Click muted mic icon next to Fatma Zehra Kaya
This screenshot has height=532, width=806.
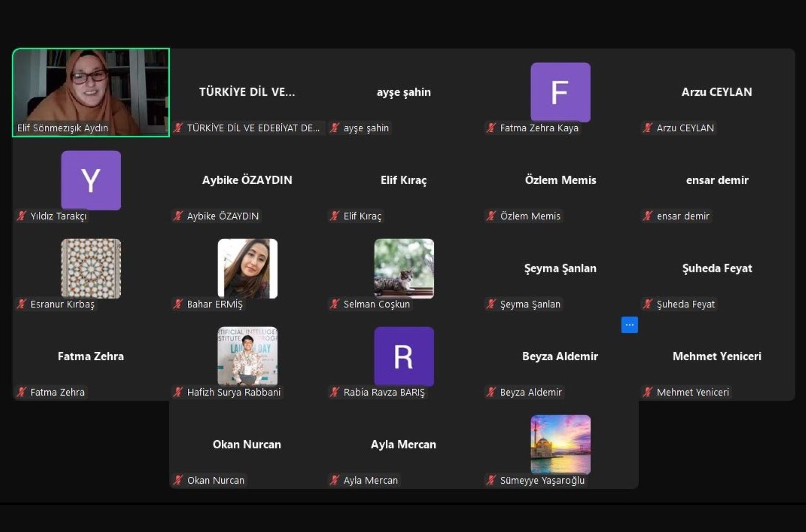[x=491, y=128]
